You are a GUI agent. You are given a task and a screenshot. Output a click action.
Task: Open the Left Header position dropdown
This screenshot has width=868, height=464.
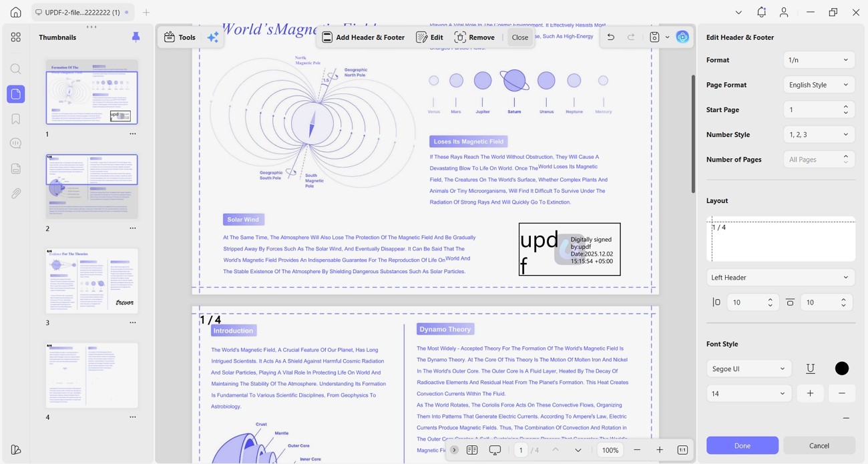pyautogui.click(x=781, y=277)
